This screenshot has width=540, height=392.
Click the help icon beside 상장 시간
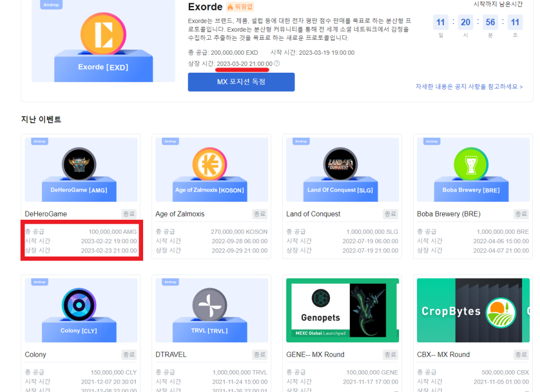(277, 63)
